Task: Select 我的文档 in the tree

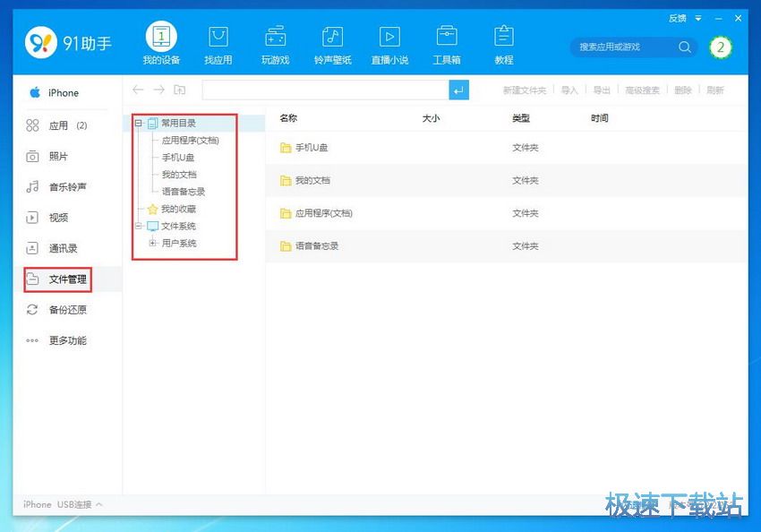Action: click(179, 175)
